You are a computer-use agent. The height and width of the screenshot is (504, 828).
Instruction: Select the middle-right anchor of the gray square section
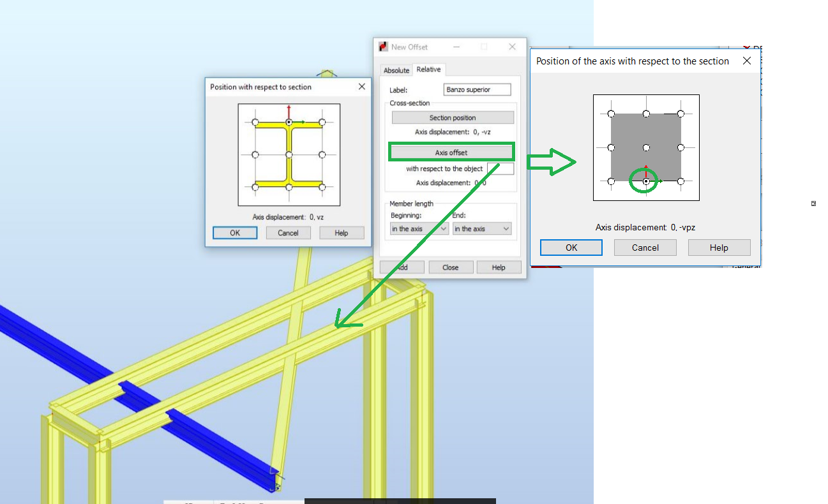pyautogui.click(x=681, y=148)
